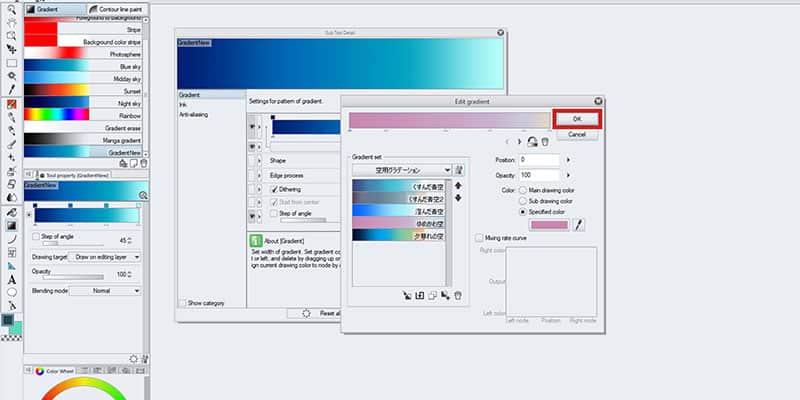Image resolution: width=800 pixels, height=400 pixels.
Task: Select the Gradient tool in toolbar
Action: click(x=11, y=225)
